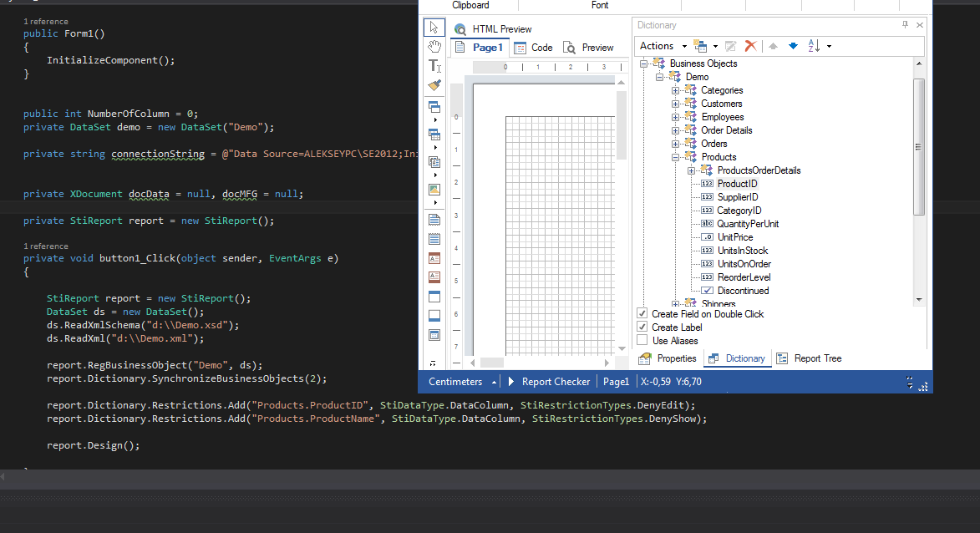The width and height of the screenshot is (980, 533).
Task: Click button1_Click method name in code editor
Action: click(138, 258)
